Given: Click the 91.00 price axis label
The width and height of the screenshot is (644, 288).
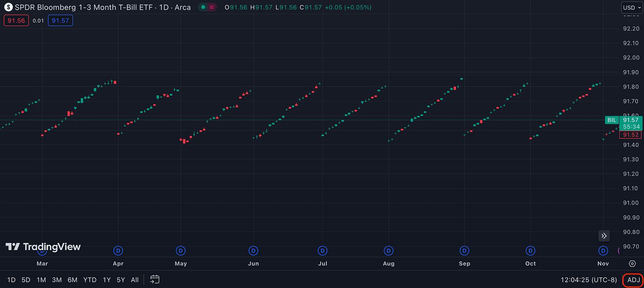Looking at the screenshot, I should coord(630,203).
